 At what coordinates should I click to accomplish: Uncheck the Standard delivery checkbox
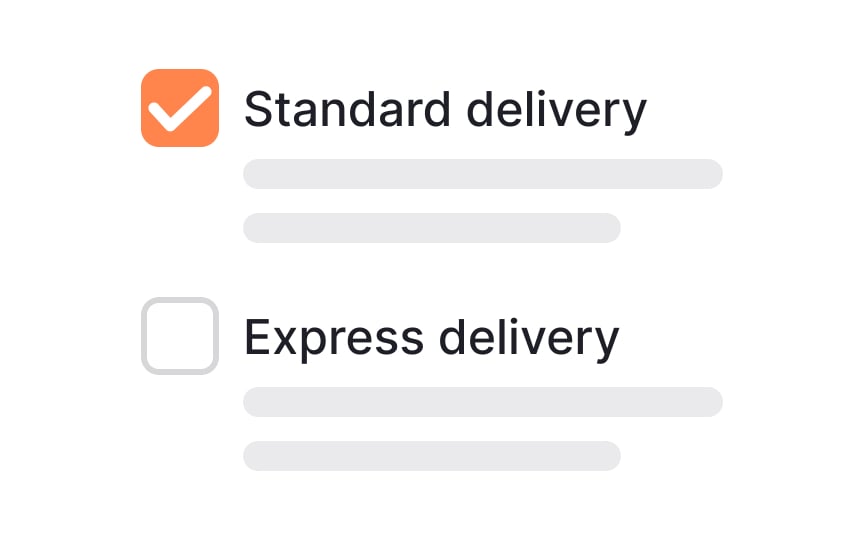tap(180, 108)
